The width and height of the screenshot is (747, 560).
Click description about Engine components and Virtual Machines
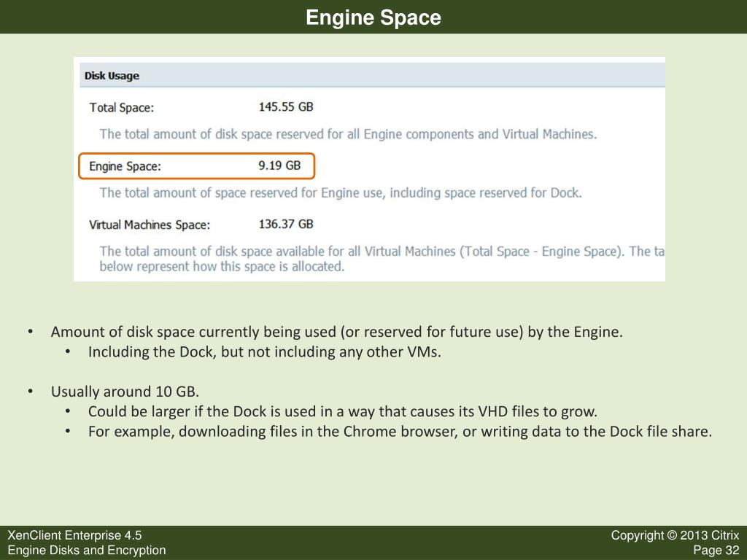(348, 134)
